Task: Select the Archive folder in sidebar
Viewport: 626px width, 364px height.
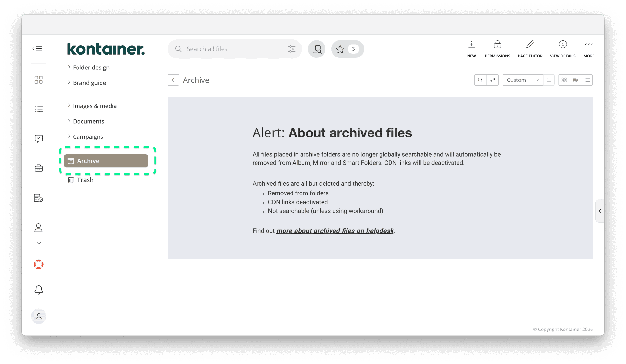Action: coord(106,161)
